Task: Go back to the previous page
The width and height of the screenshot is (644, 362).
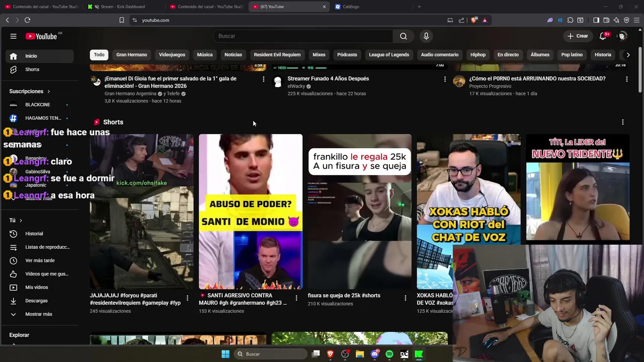Action: click(x=7, y=20)
